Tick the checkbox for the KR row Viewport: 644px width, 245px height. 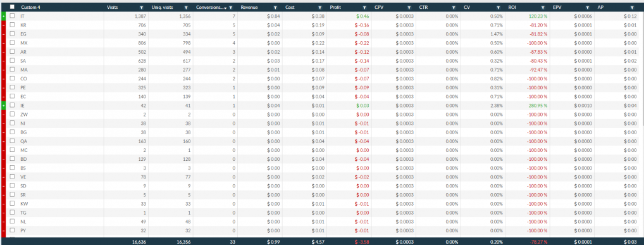tap(12, 25)
